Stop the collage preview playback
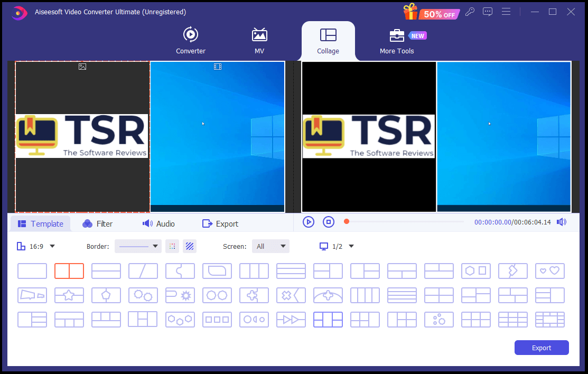The height and width of the screenshot is (374, 588). click(x=329, y=222)
